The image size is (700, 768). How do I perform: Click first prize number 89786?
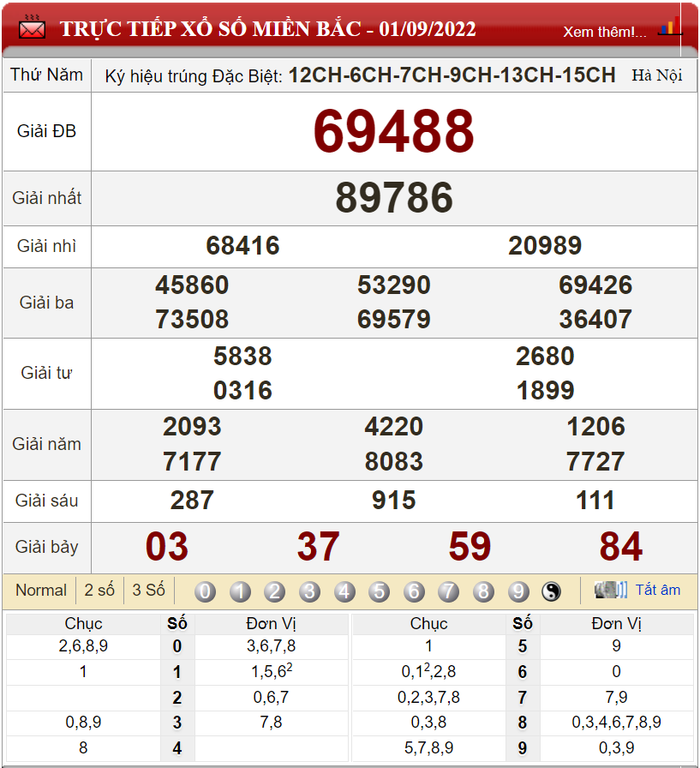pos(394,198)
